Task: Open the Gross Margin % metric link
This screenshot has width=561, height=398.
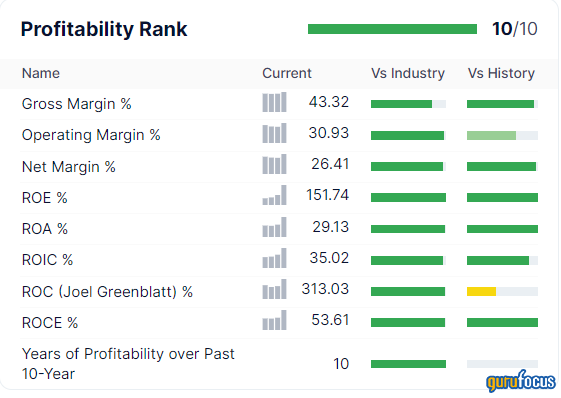Action: coord(77,104)
